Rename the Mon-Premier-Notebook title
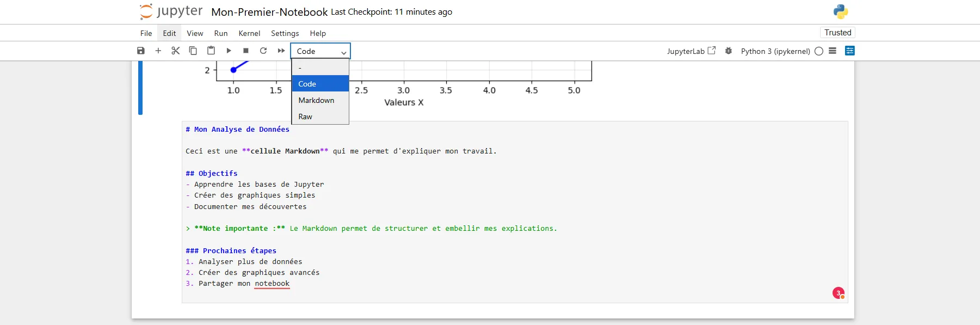 [269, 12]
